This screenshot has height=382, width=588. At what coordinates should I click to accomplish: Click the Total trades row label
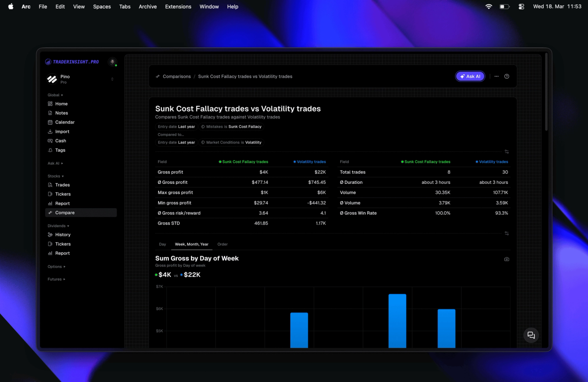pyautogui.click(x=353, y=172)
